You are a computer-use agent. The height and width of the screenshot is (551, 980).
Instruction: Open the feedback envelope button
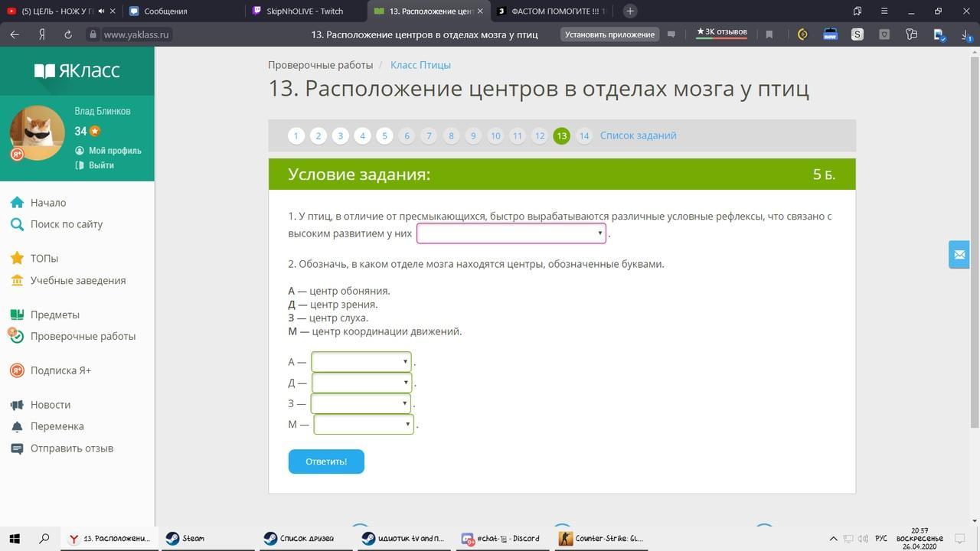959,255
